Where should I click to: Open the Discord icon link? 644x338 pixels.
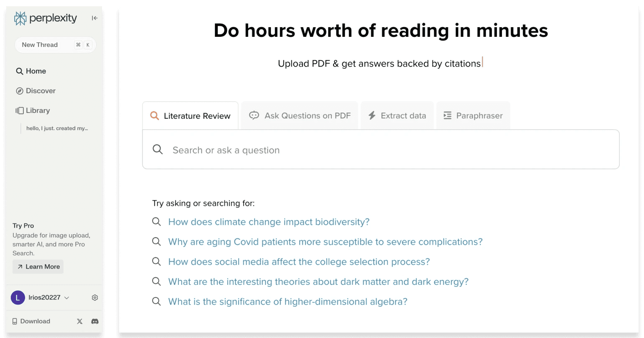(x=95, y=321)
